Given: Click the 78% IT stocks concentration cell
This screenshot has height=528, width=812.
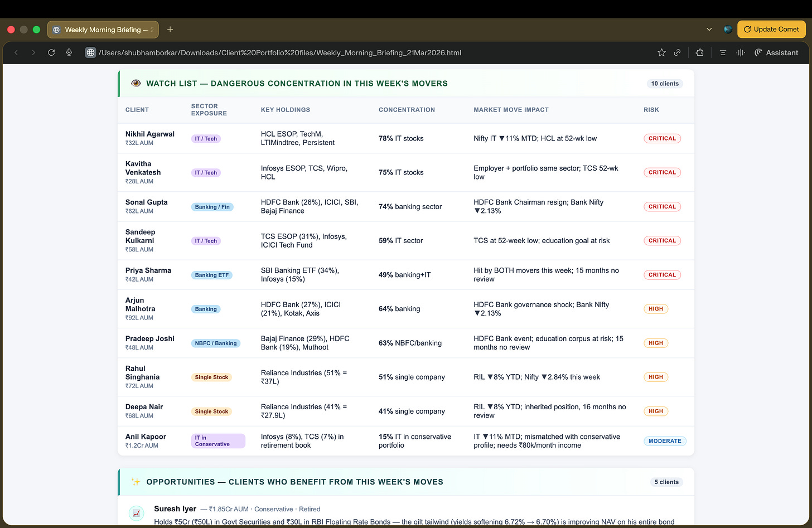Looking at the screenshot, I should coord(401,138).
